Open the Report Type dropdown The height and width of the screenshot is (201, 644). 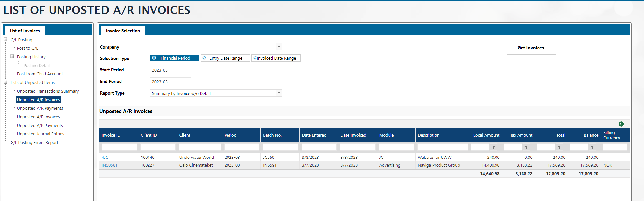[x=279, y=93]
